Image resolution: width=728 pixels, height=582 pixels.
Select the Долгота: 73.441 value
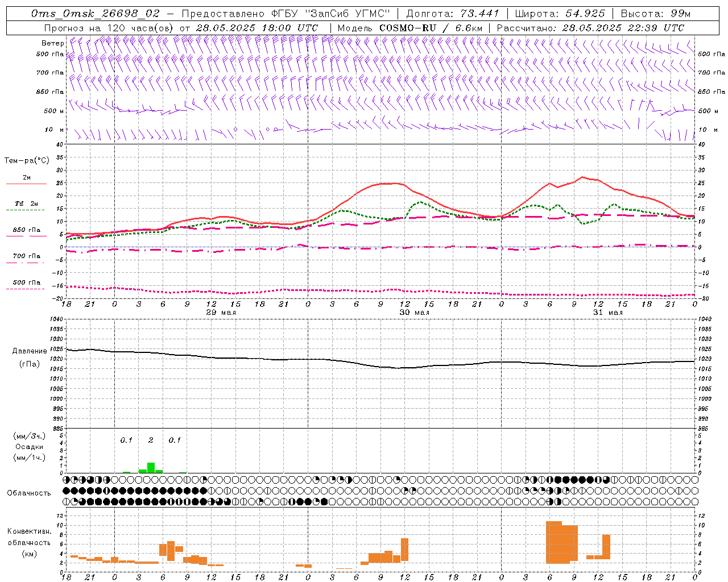coord(453,14)
